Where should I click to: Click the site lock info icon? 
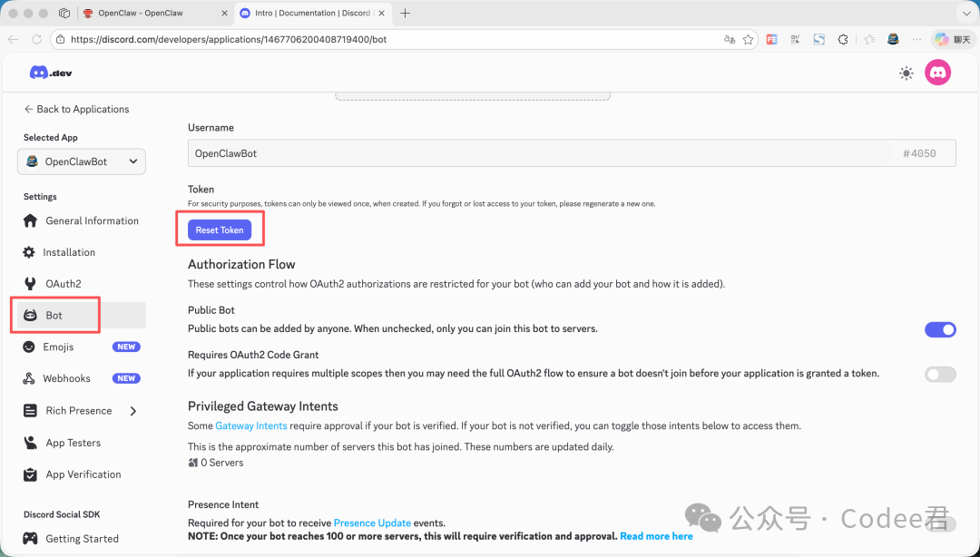(x=60, y=39)
